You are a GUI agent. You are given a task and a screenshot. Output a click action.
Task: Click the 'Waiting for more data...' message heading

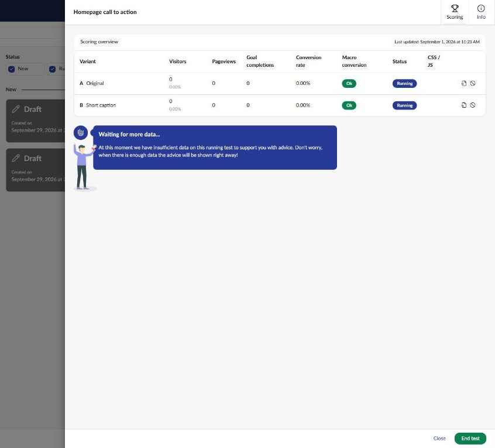click(x=129, y=134)
